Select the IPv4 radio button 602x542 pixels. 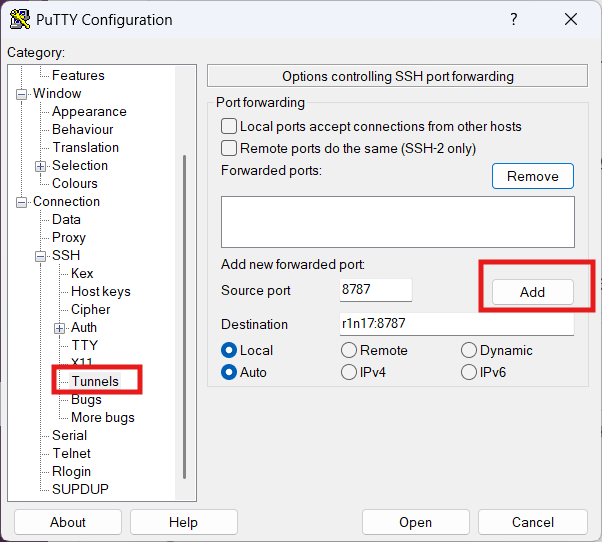tap(349, 372)
